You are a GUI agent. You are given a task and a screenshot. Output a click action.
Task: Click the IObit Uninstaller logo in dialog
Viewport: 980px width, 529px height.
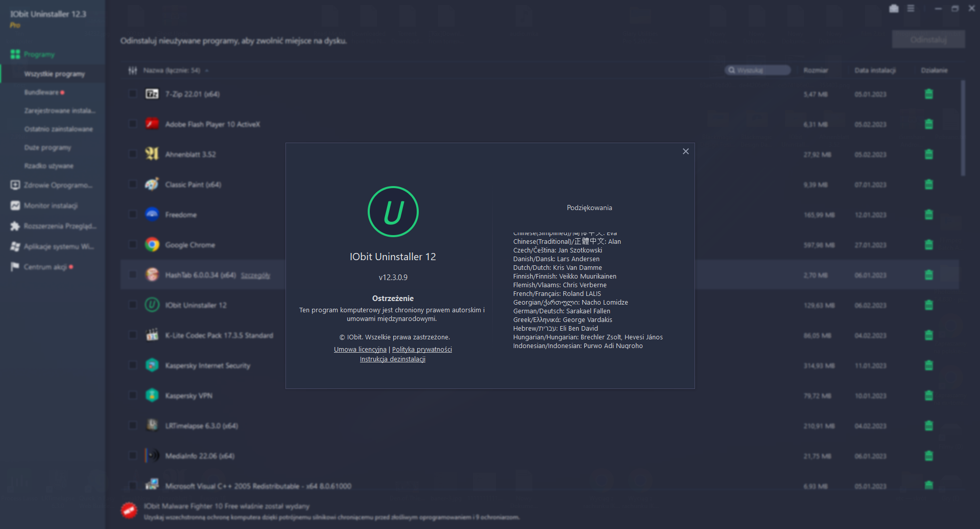coord(393,212)
